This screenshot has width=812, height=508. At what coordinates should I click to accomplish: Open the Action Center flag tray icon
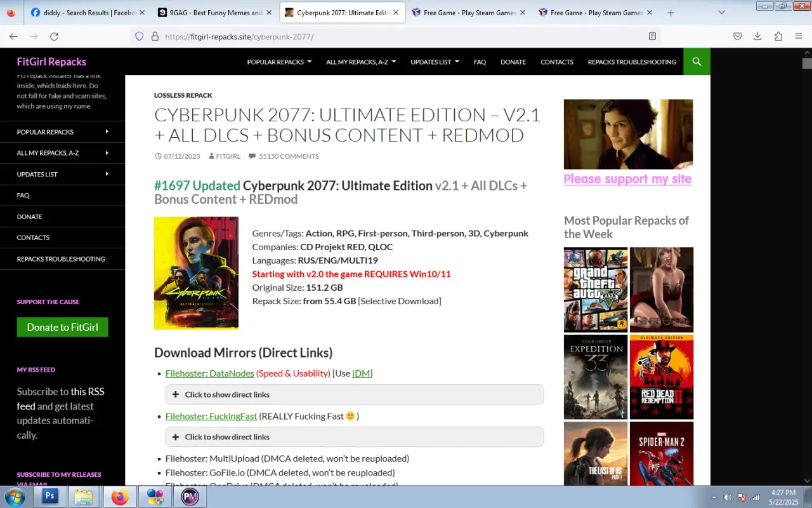[x=741, y=497]
